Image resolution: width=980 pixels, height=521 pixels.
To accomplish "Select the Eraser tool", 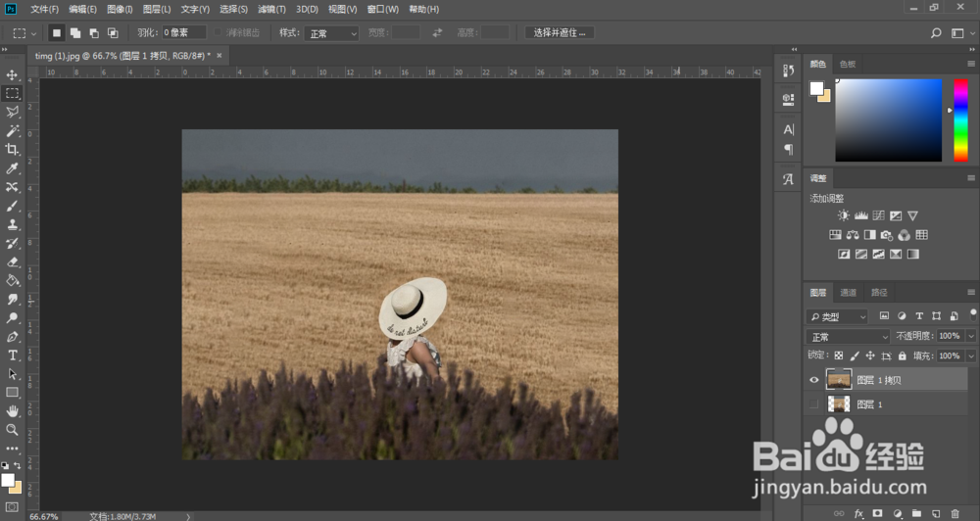I will [12, 261].
